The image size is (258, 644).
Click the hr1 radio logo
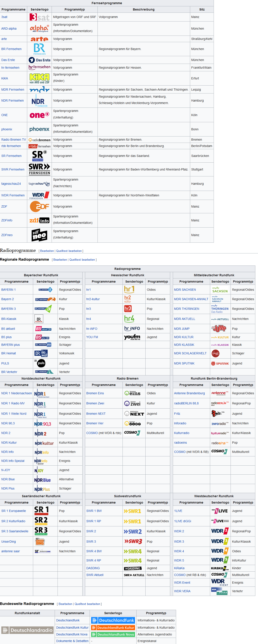tap(129, 289)
